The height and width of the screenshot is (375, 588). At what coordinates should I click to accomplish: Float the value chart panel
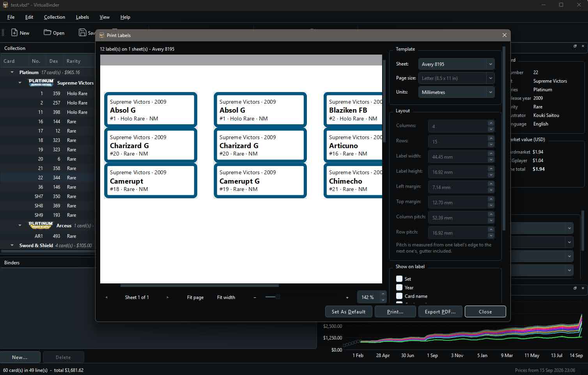(x=575, y=288)
